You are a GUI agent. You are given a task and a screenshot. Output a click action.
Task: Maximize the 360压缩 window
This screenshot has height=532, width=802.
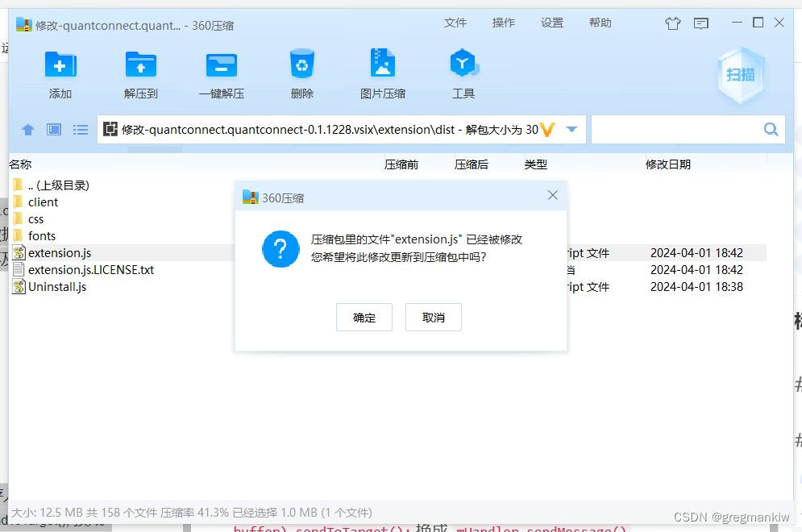[758, 23]
